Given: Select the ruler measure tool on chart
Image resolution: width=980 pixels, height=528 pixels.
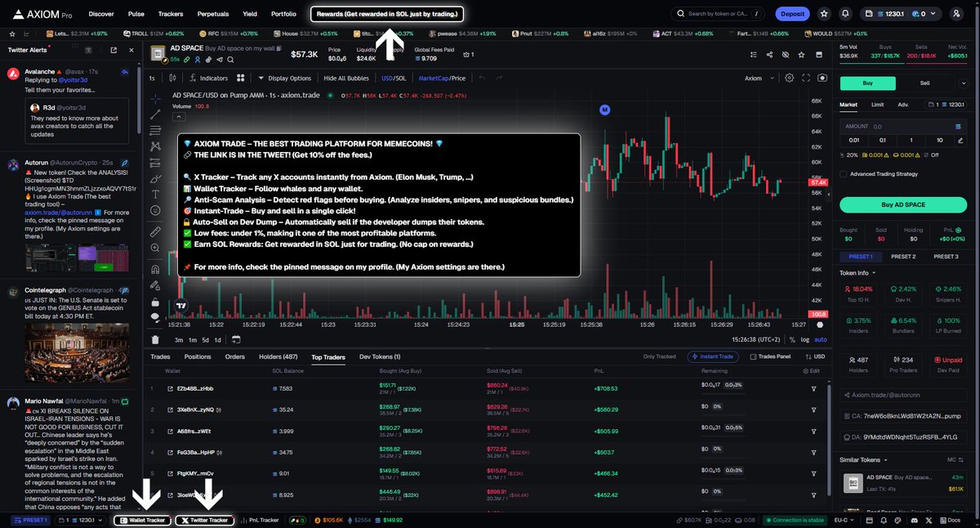Looking at the screenshot, I should click(155, 232).
